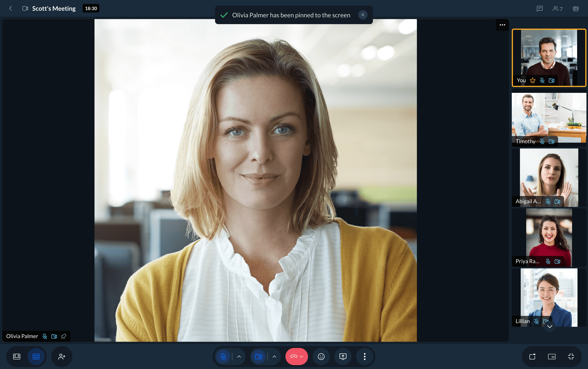
Task: Turn on your camera in the control bar
Action: (258, 357)
